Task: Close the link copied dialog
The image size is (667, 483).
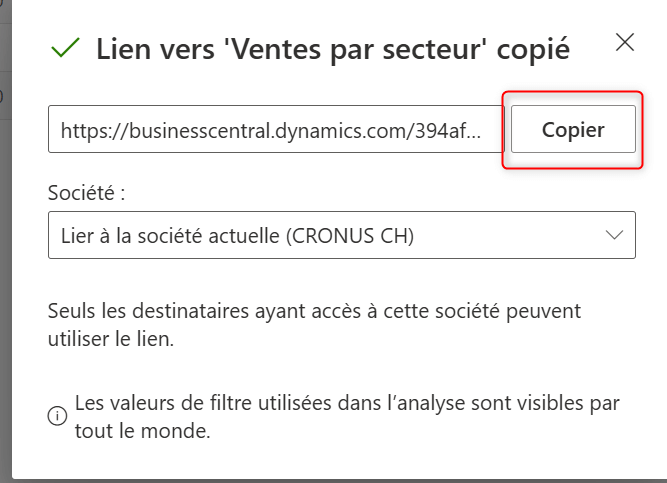Action: pyautogui.click(x=625, y=42)
